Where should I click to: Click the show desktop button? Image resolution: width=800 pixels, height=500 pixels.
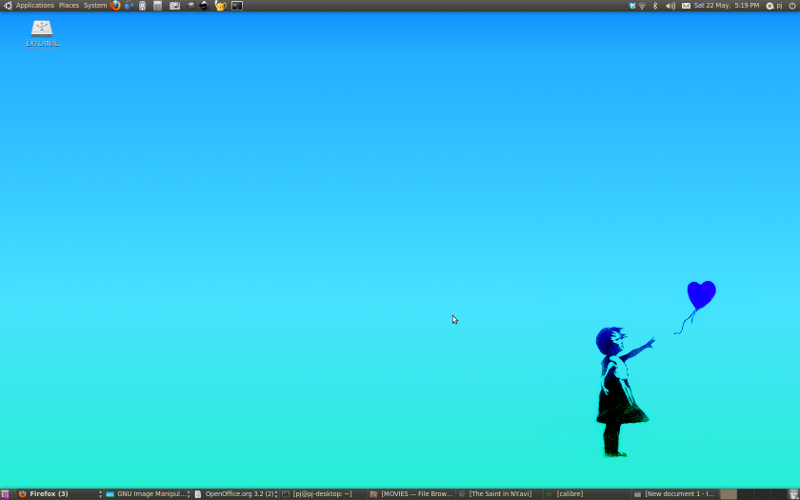point(5,494)
